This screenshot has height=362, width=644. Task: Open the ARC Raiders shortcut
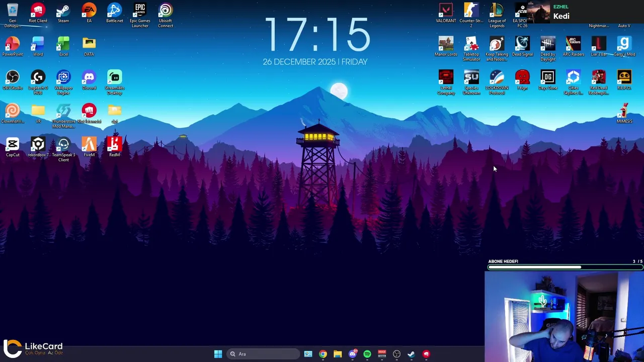point(574,46)
